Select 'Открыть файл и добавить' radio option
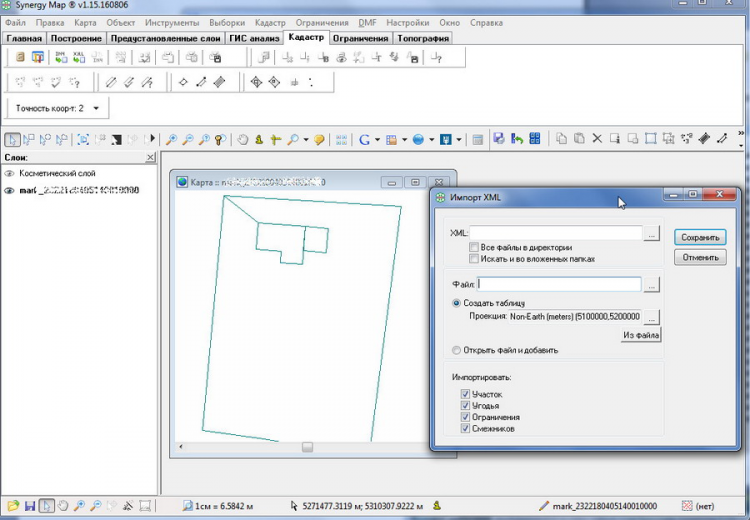Viewport: 750px width, 520px height. [456, 350]
